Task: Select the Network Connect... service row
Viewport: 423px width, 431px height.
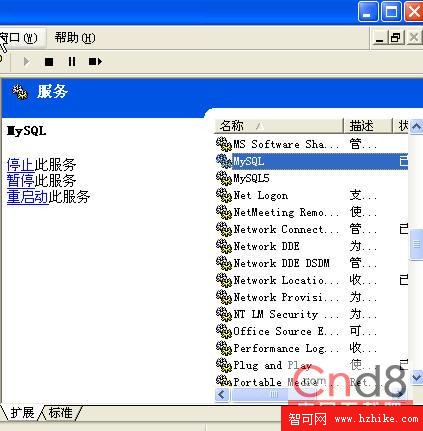Action: [311, 229]
